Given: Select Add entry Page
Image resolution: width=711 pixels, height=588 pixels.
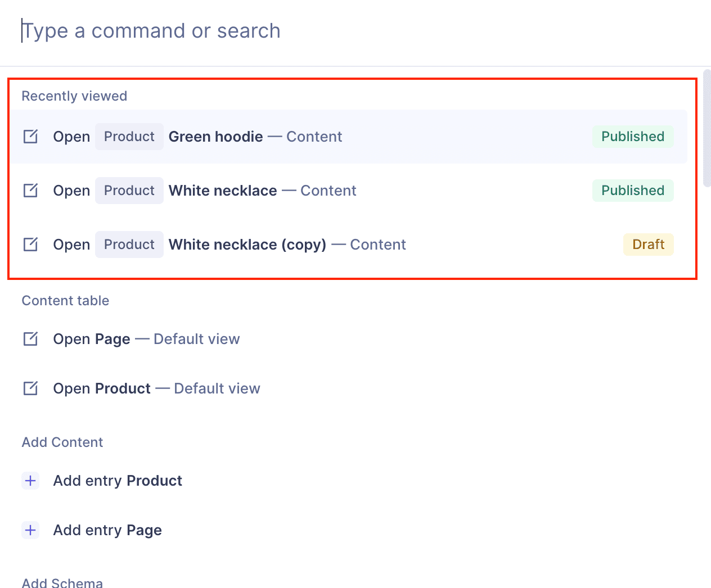Looking at the screenshot, I should click(x=107, y=530).
